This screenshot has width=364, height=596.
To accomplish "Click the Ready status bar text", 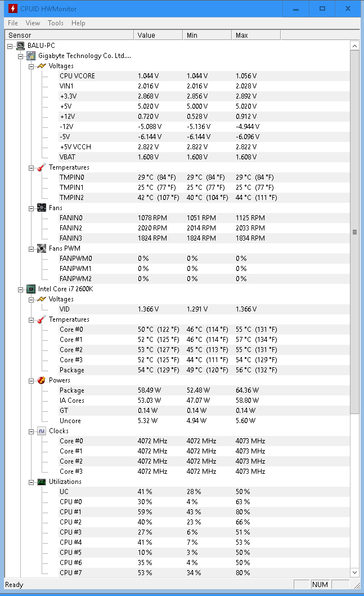I will [14, 585].
